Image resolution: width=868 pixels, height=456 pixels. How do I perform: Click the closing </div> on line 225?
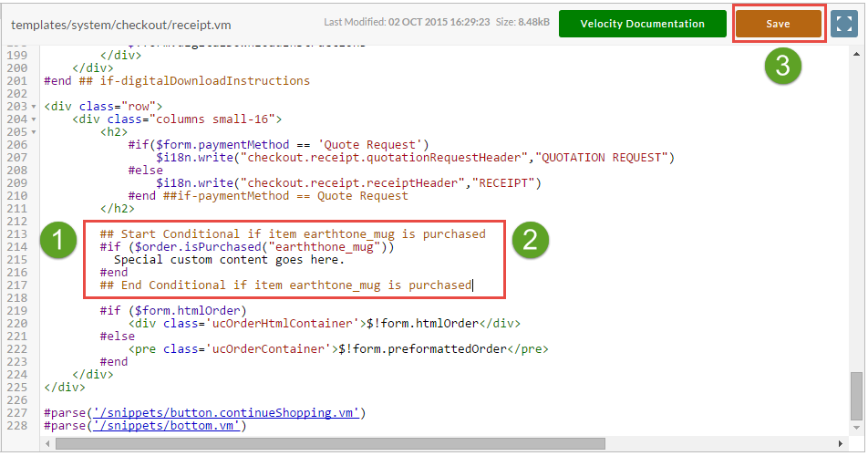[65, 388]
